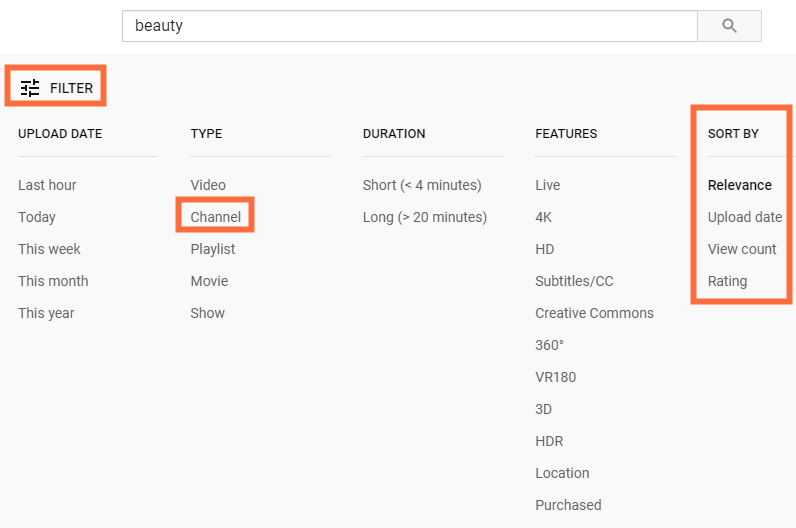Image resolution: width=796 pixels, height=528 pixels.
Task: Filter results by Video type
Action: (208, 185)
